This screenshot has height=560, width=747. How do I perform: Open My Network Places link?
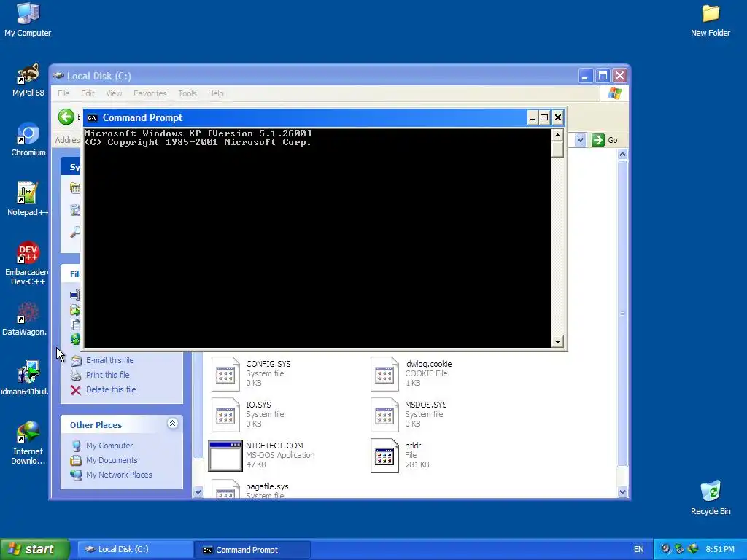click(119, 475)
